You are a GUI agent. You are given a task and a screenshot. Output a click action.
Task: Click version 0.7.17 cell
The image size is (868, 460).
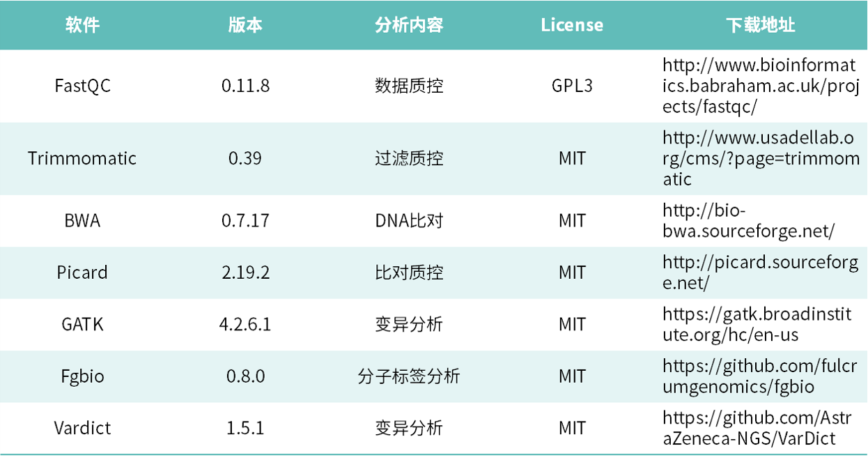(245, 221)
